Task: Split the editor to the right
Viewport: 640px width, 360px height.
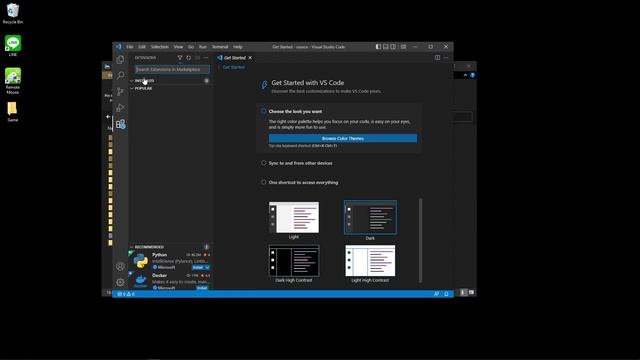Action: click(437, 58)
